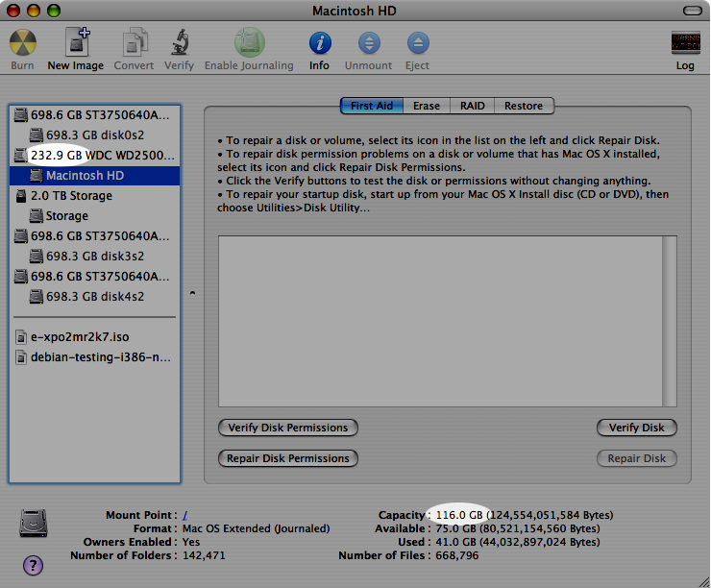Screen dimensions: 711x588
Task: Click Number of Files 668,796 value
Action: 457,555
